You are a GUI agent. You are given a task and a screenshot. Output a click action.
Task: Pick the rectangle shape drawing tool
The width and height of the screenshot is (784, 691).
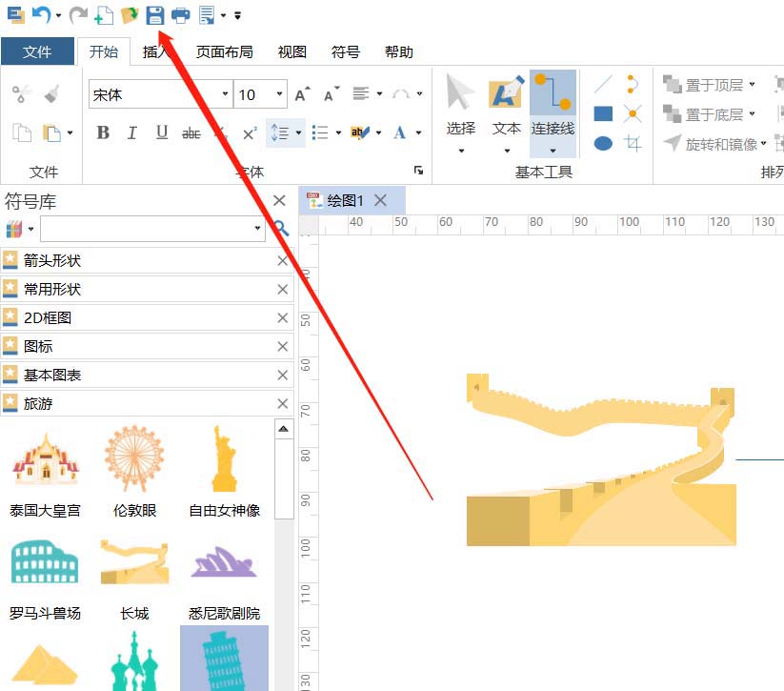pos(603,114)
